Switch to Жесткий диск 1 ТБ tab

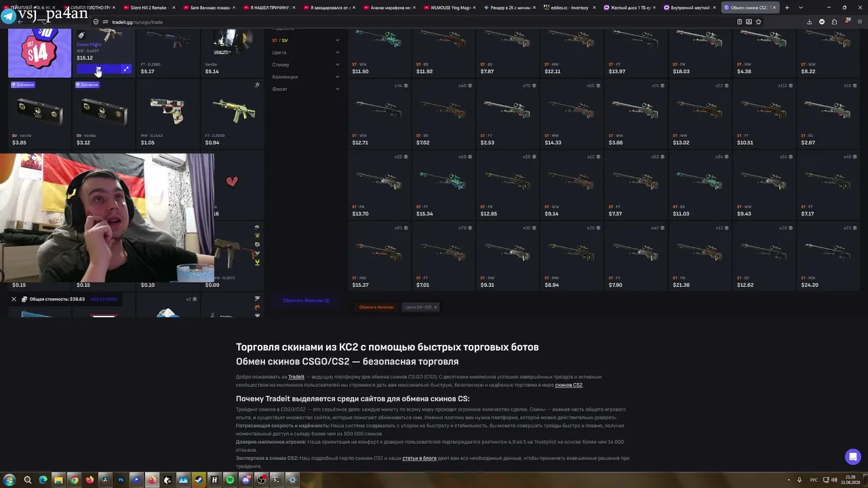click(x=630, y=7)
